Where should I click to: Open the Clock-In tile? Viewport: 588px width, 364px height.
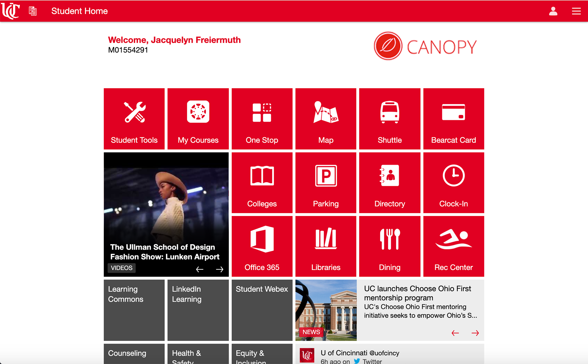[454, 183]
